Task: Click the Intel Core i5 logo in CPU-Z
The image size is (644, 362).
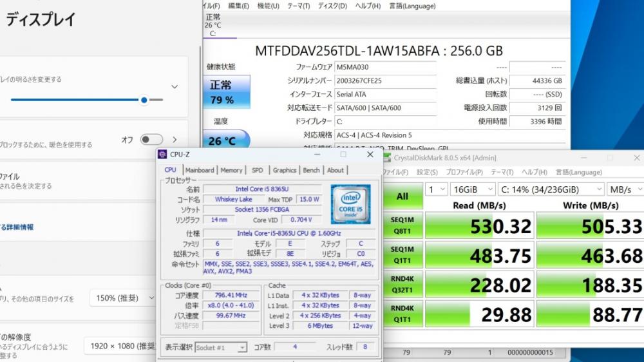Action: click(x=351, y=204)
